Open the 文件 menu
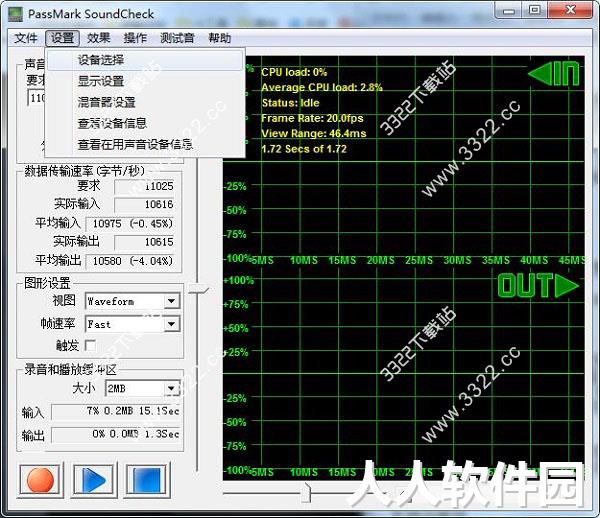The height and width of the screenshot is (518, 600). 26,38
